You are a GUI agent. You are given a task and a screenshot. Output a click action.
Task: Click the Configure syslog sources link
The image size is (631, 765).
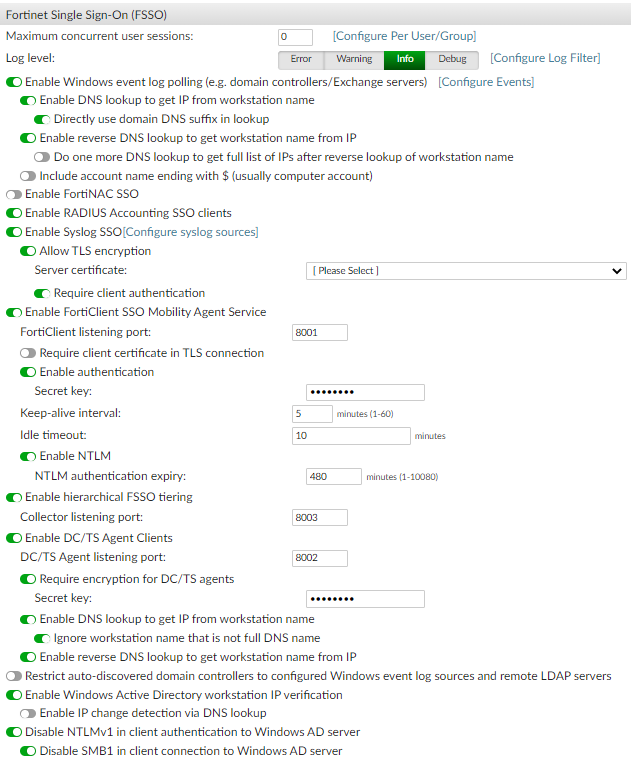tap(190, 232)
